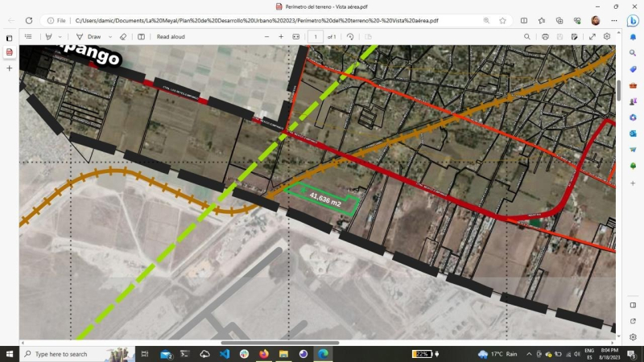Open vertical tabs action menu icon

click(x=9, y=38)
